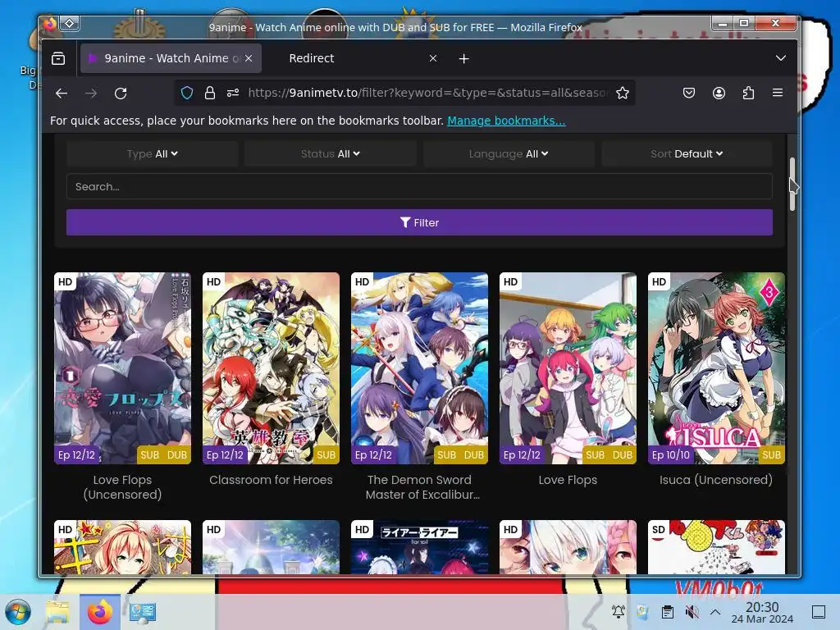Screen dimensions: 840x630
Task: Open the window menu diamond icon in title bar
Action: (70, 24)
